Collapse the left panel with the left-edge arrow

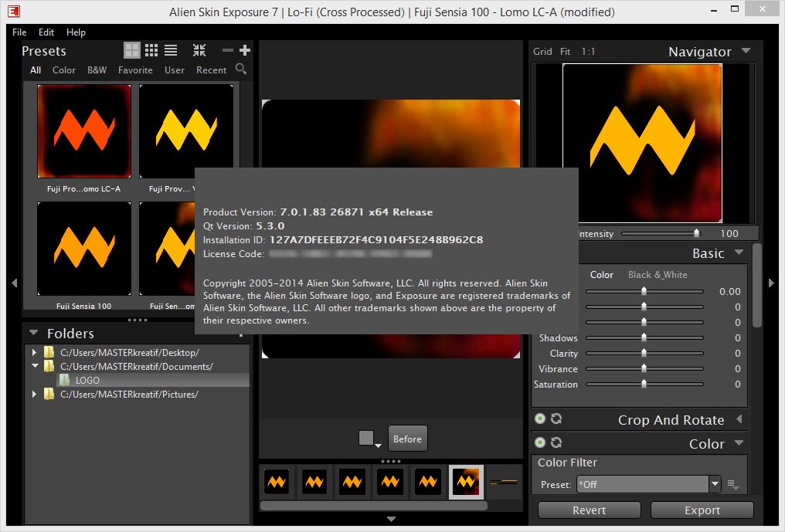(x=15, y=283)
